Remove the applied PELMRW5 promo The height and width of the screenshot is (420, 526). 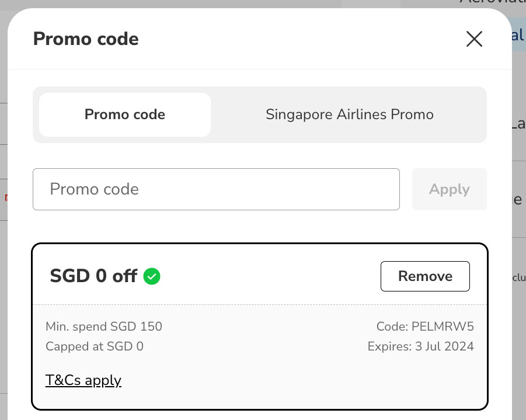click(x=425, y=276)
